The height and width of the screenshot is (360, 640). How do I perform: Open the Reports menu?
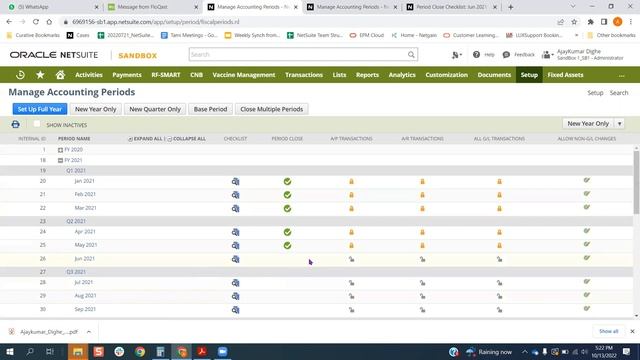pyautogui.click(x=367, y=75)
